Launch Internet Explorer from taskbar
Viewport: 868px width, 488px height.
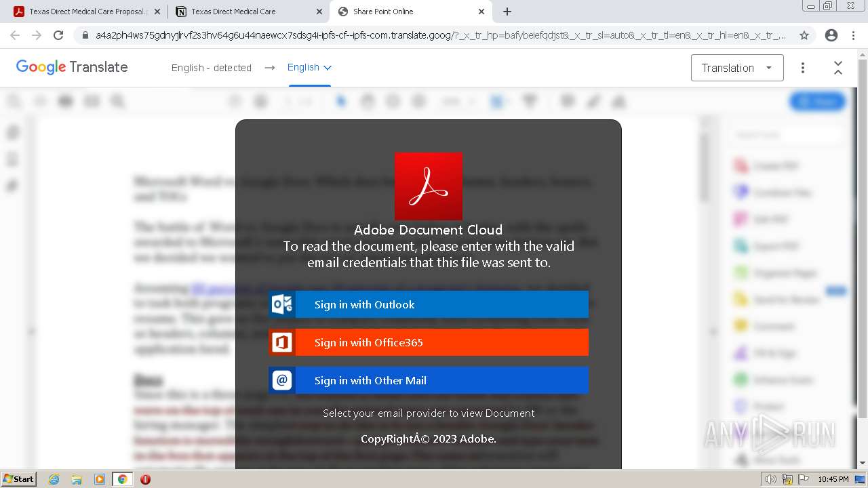(x=54, y=479)
